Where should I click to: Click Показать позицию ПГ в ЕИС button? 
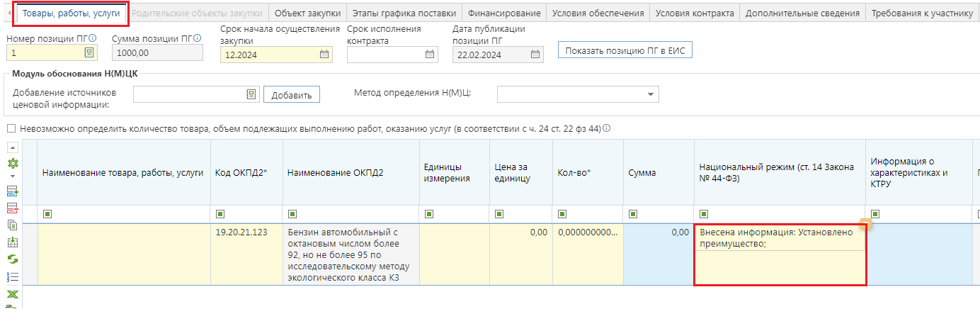[x=625, y=50]
